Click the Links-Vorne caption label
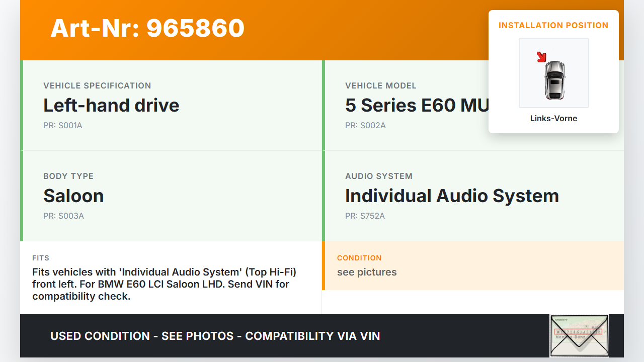Viewport: 644px width, 362px height. 553,119
